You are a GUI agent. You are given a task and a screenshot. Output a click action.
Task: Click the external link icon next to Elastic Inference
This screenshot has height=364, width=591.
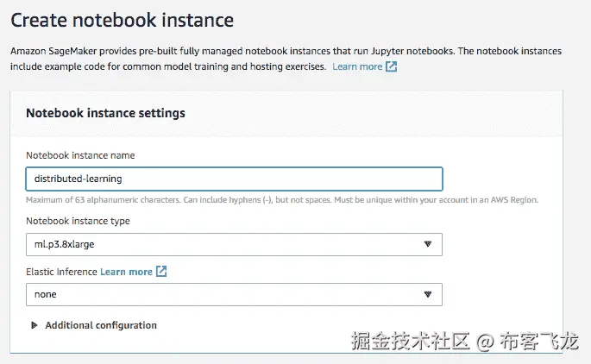click(x=161, y=272)
